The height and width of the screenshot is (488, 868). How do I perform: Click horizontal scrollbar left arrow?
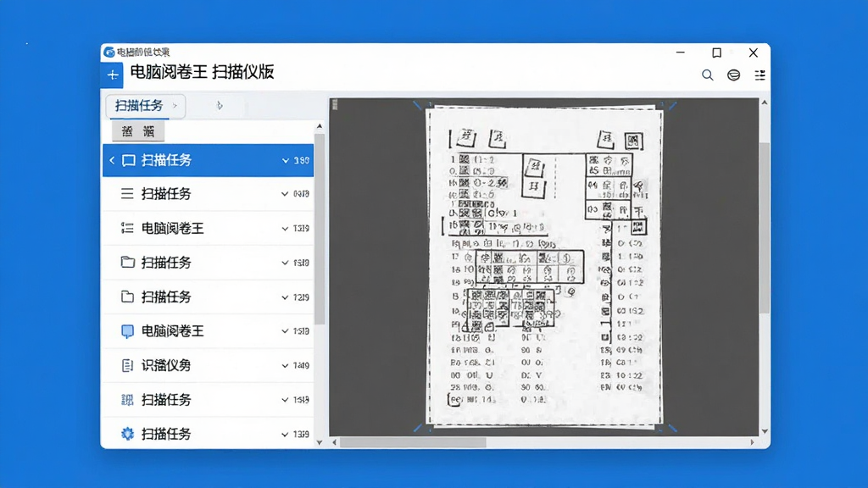click(334, 442)
